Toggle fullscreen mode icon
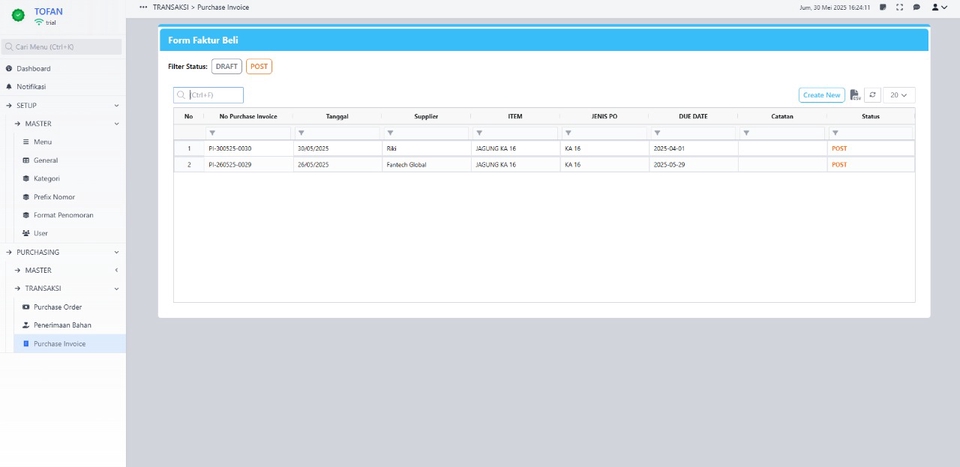 click(x=899, y=7)
